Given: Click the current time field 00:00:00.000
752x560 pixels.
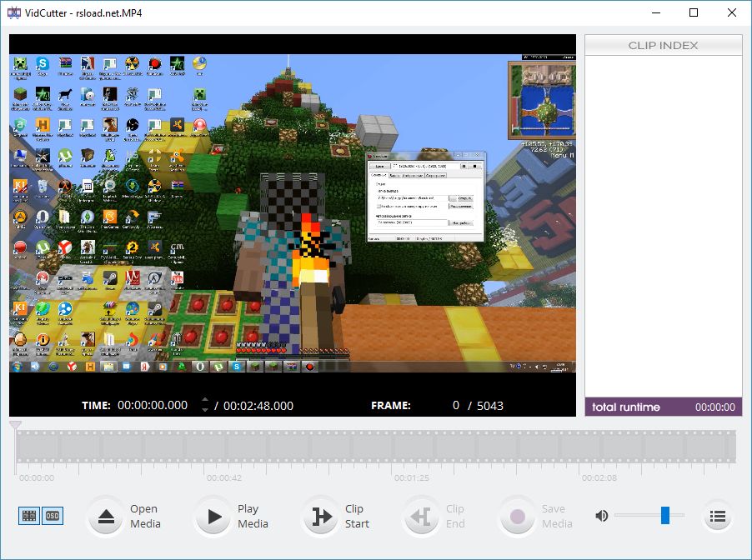Looking at the screenshot, I should point(153,405).
